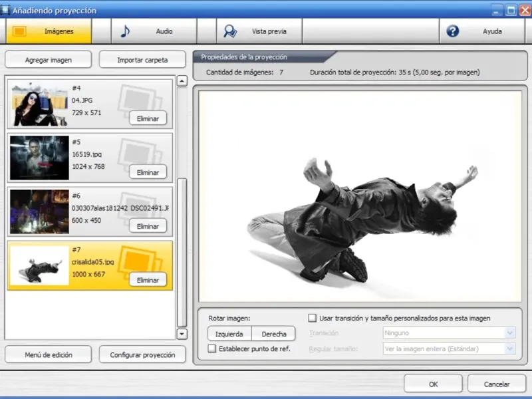Screen dimensions: 532x399
Task: Click the image list scrollbar thumb
Action: pyautogui.click(x=182, y=253)
